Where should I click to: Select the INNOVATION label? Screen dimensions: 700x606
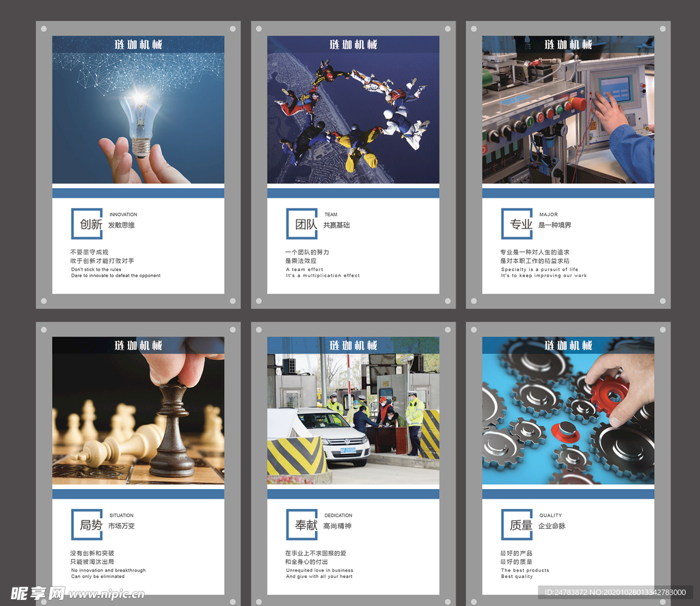pyautogui.click(x=123, y=214)
